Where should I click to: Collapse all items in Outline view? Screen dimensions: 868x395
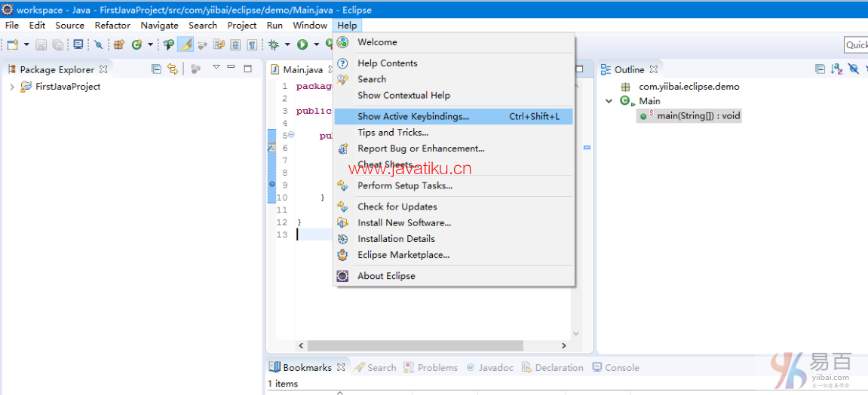pyautogui.click(x=820, y=69)
